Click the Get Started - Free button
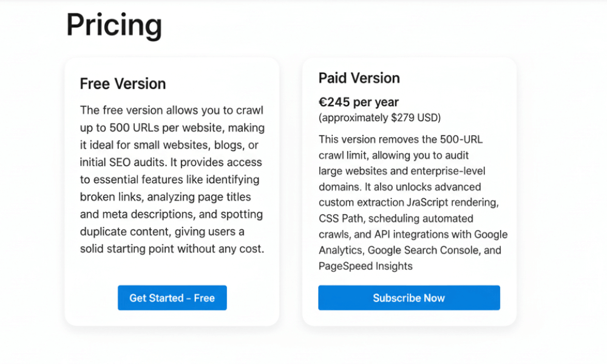 (x=172, y=298)
